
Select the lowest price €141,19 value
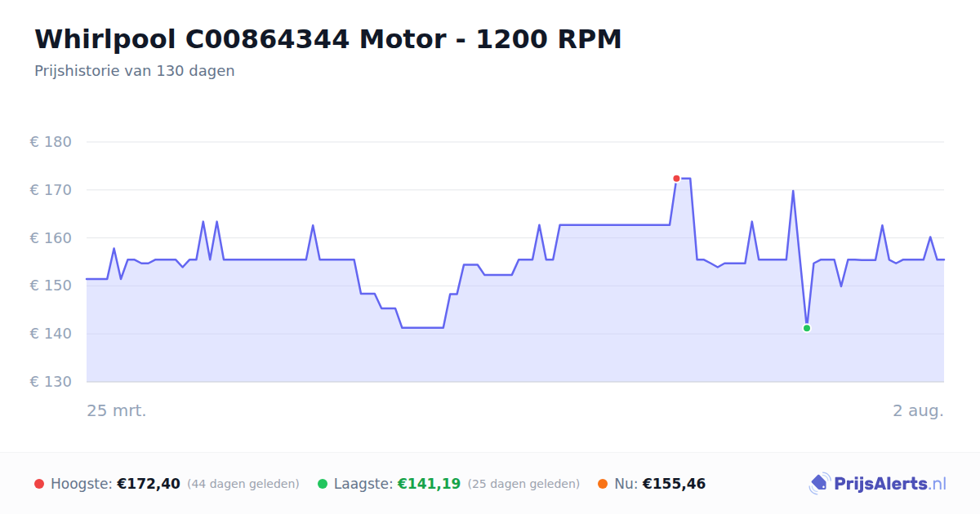coord(429,484)
